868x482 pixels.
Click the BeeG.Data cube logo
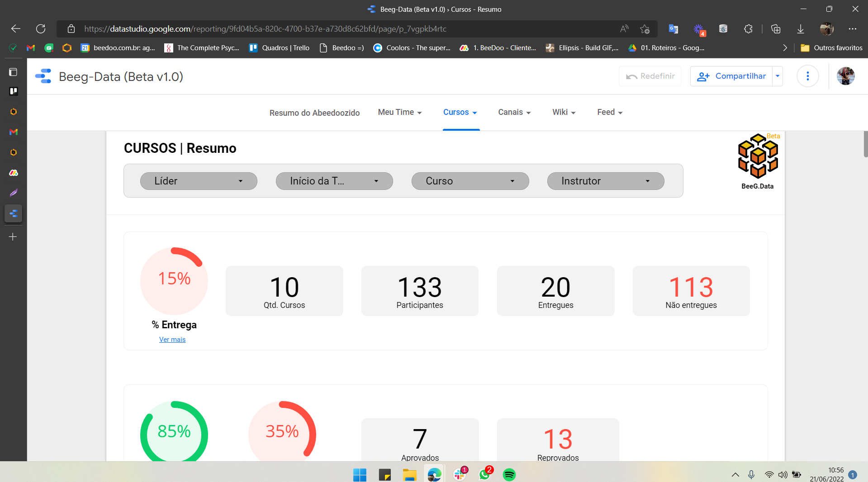coord(758,156)
